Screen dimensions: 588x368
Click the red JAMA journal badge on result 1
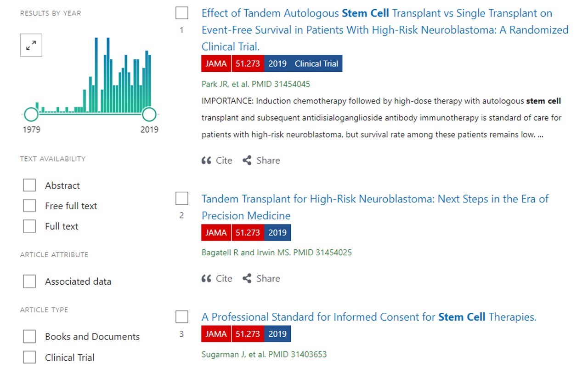click(216, 64)
